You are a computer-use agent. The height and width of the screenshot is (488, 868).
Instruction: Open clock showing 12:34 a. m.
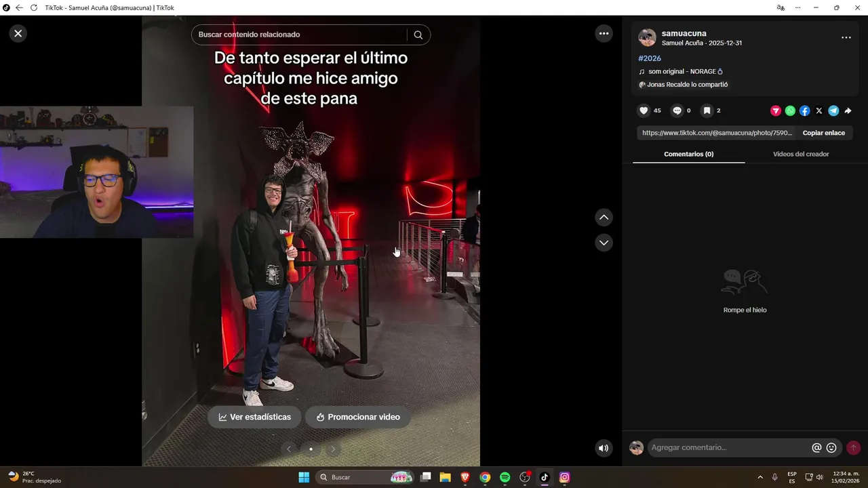click(x=846, y=477)
